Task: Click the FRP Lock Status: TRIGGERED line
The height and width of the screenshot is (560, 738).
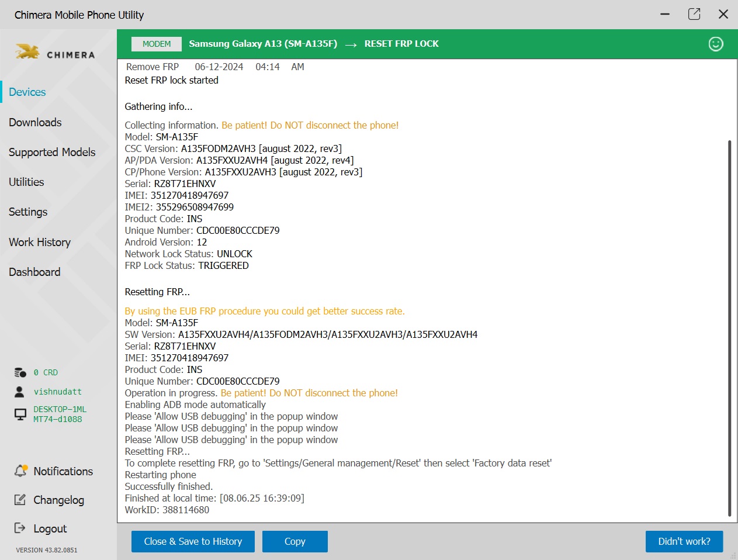Action: pyautogui.click(x=187, y=265)
